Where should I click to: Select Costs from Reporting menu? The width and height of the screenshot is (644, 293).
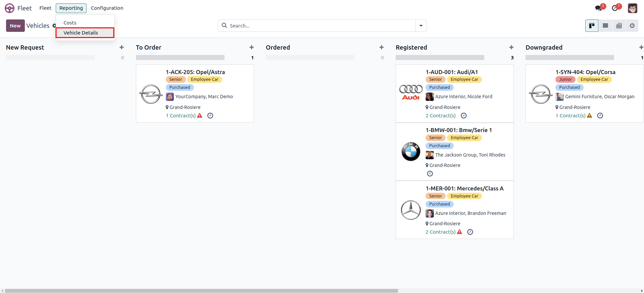(70, 23)
